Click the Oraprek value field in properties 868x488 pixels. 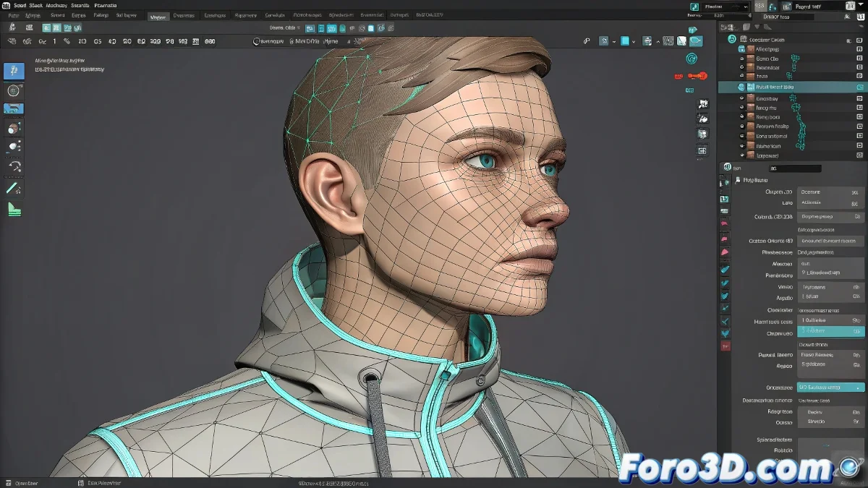(x=830, y=192)
